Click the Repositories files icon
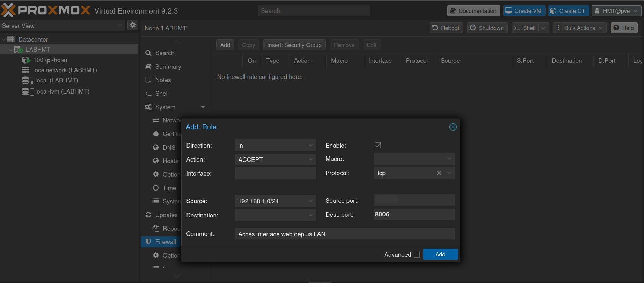This screenshot has height=283, width=644. (x=156, y=228)
